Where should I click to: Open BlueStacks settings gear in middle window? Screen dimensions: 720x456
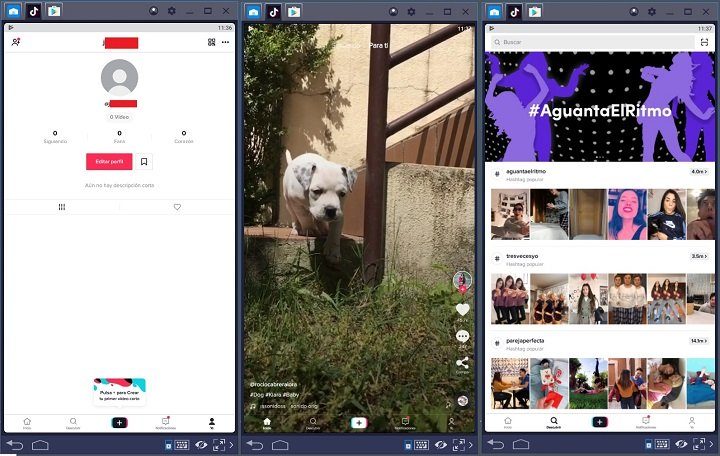[411, 11]
